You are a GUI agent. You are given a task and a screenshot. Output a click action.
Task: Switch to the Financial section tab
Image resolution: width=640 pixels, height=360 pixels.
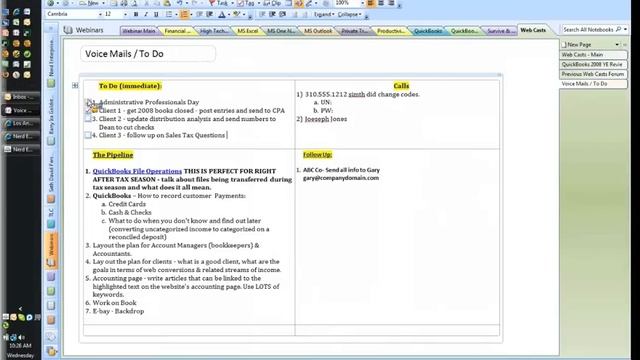178,31
